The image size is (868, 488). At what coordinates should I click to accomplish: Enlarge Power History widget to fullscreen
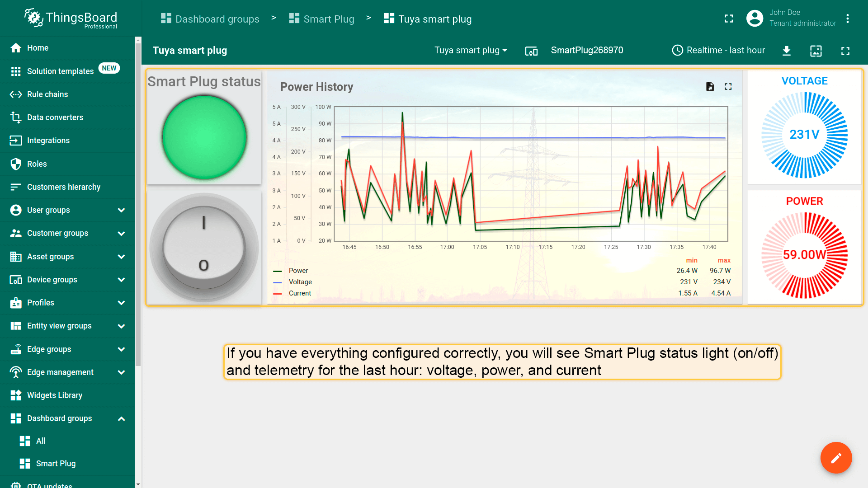[x=728, y=87]
